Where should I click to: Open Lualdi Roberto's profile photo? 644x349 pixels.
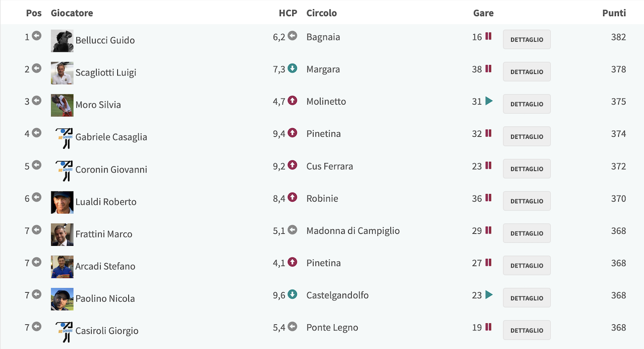[62, 202]
